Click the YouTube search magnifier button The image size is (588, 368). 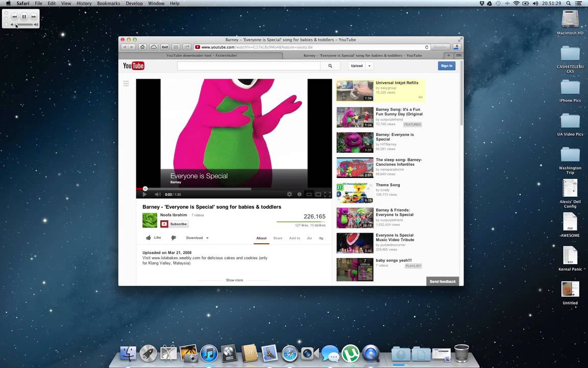pos(330,66)
